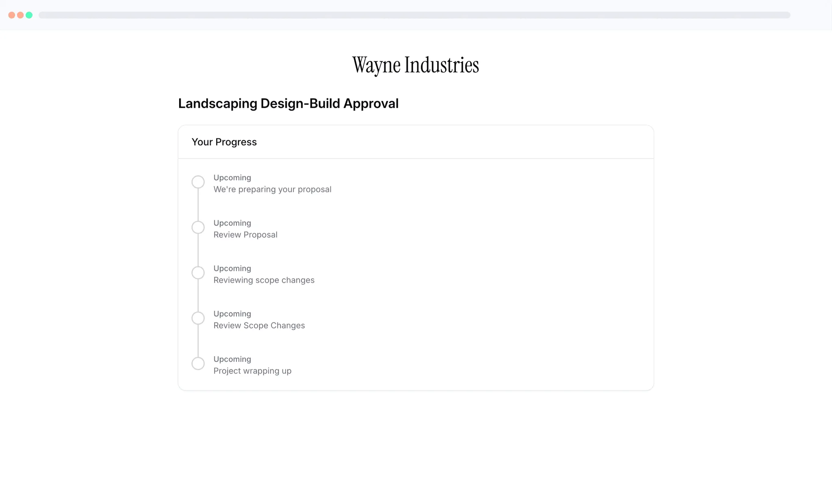Click the browser address bar

[414, 15]
